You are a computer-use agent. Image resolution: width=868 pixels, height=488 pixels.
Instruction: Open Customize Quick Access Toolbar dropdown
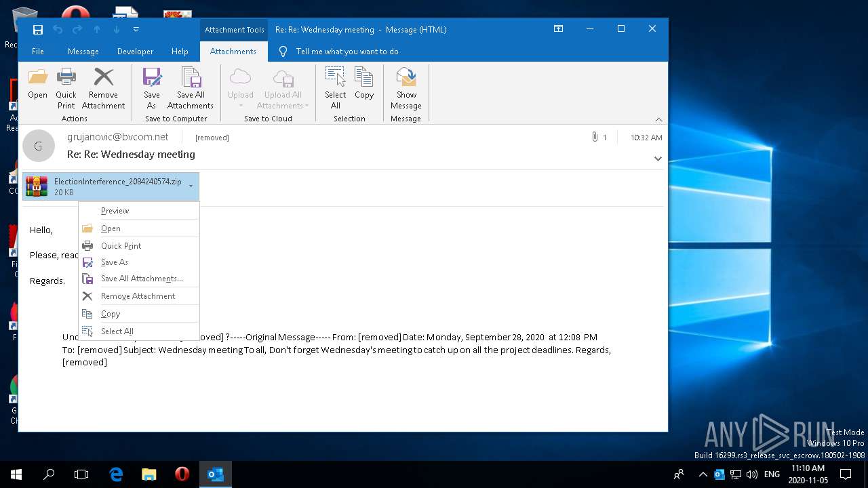[x=136, y=29]
